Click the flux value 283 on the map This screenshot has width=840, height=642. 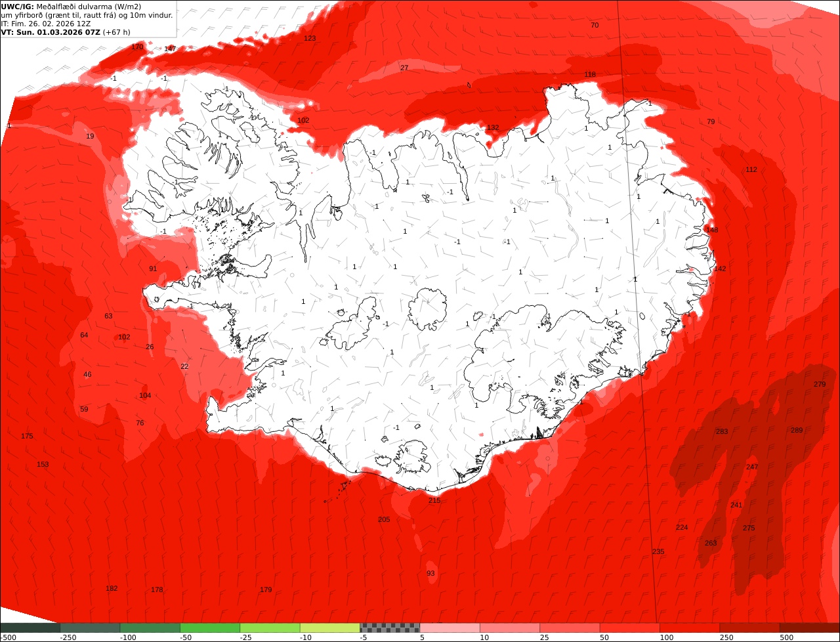click(722, 432)
